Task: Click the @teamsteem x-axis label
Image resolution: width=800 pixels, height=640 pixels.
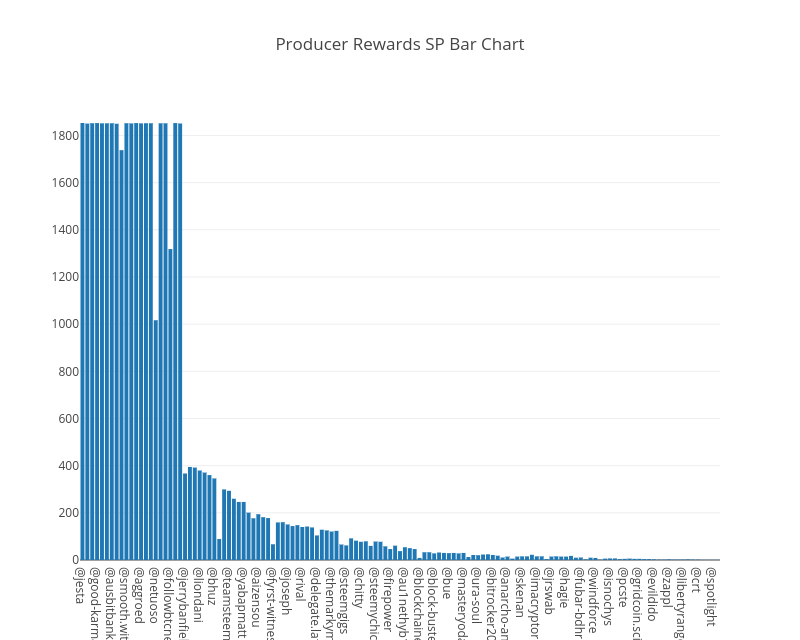Action: coord(228,604)
